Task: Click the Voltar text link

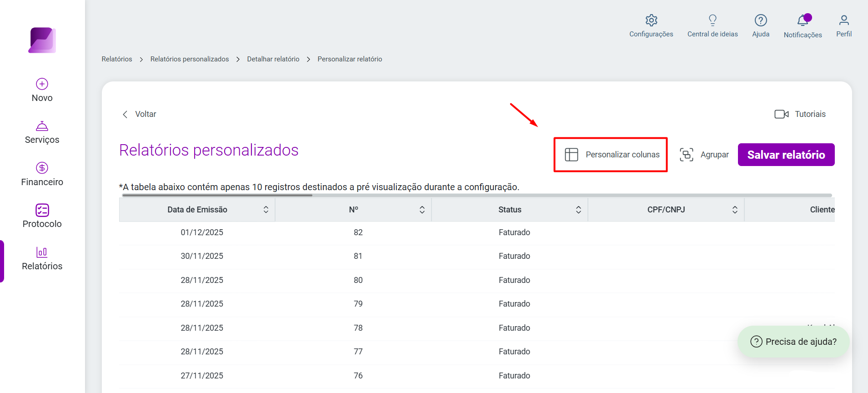Action: 146,114
